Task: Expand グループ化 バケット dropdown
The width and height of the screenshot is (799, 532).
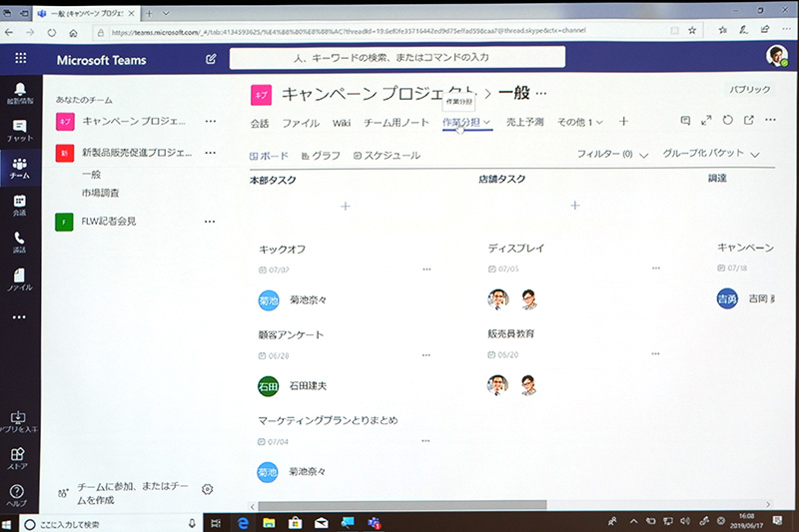Action: click(x=710, y=154)
